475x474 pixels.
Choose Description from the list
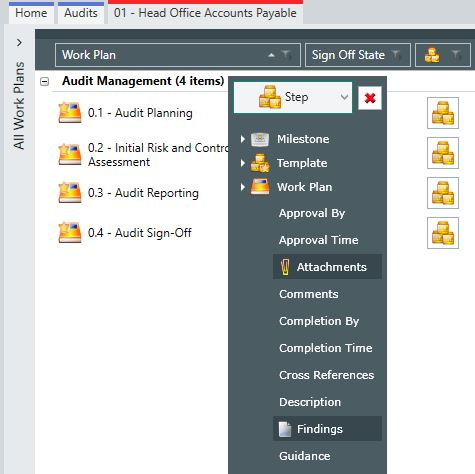[x=310, y=402]
